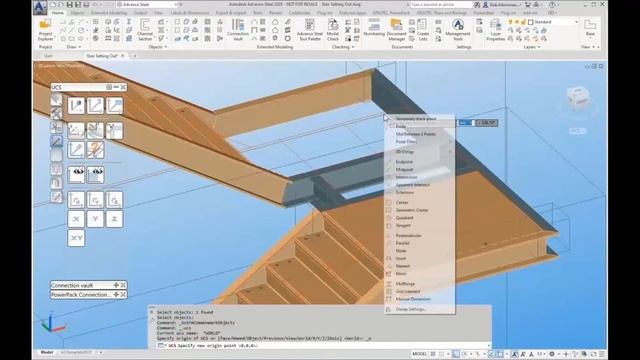Toggle Endpoint object snap in context menu
640x360 pixels.
pos(404,162)
